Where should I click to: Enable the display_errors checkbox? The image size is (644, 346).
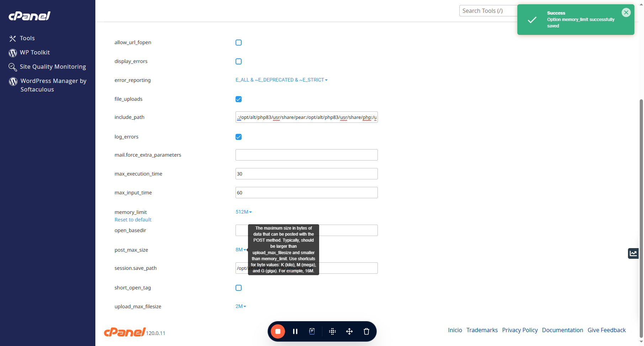[x=238, y=62]
